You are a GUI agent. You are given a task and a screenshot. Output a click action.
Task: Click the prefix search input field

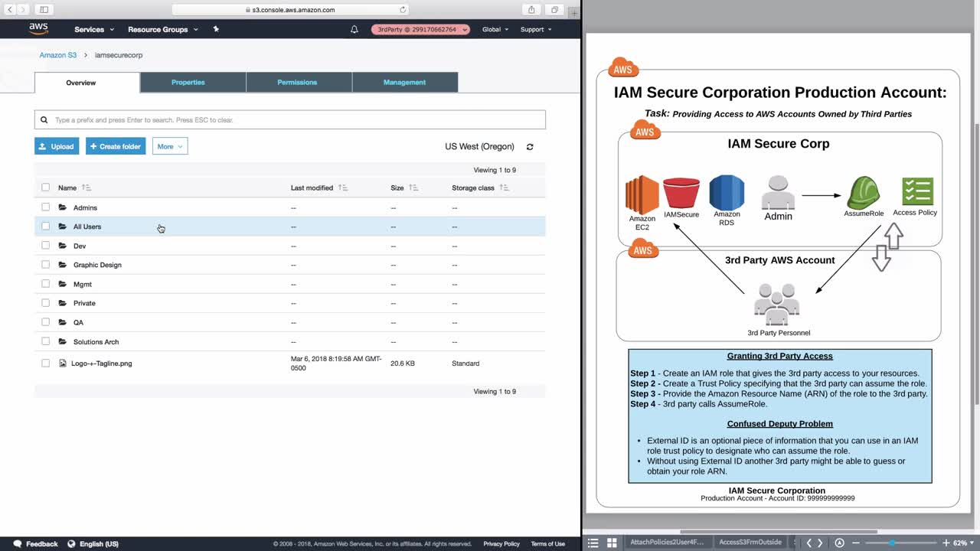click(290, 120)
